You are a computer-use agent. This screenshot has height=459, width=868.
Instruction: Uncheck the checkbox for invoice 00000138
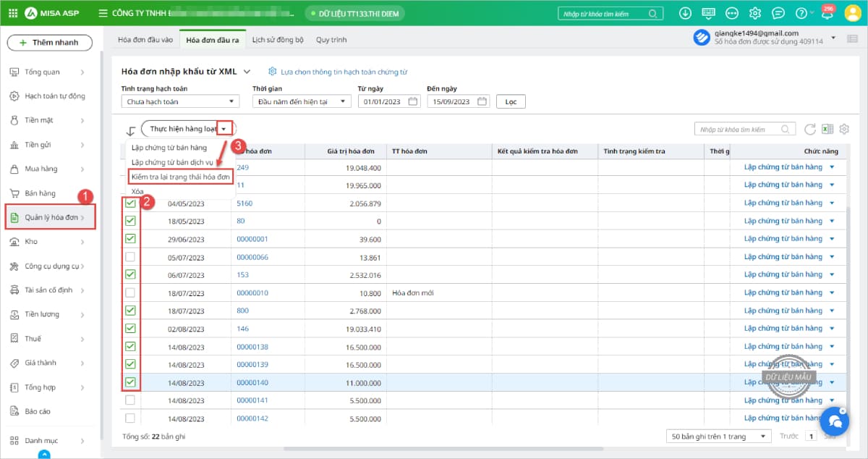pyautogui.click(x=130, y=346)
